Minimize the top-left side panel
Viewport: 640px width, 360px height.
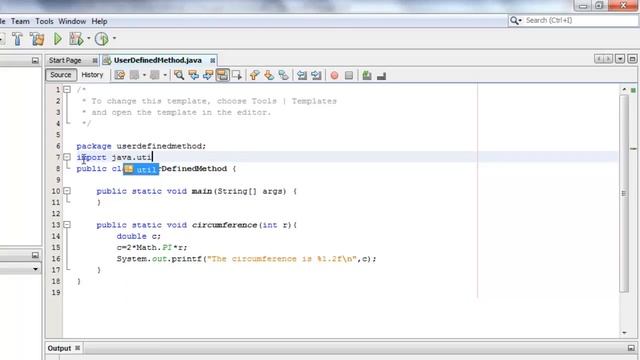35,60
